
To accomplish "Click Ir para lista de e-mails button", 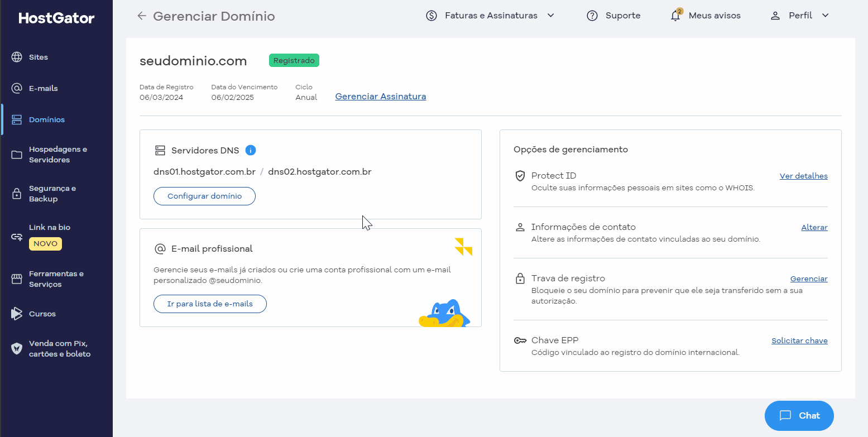I will coord(210,304).
